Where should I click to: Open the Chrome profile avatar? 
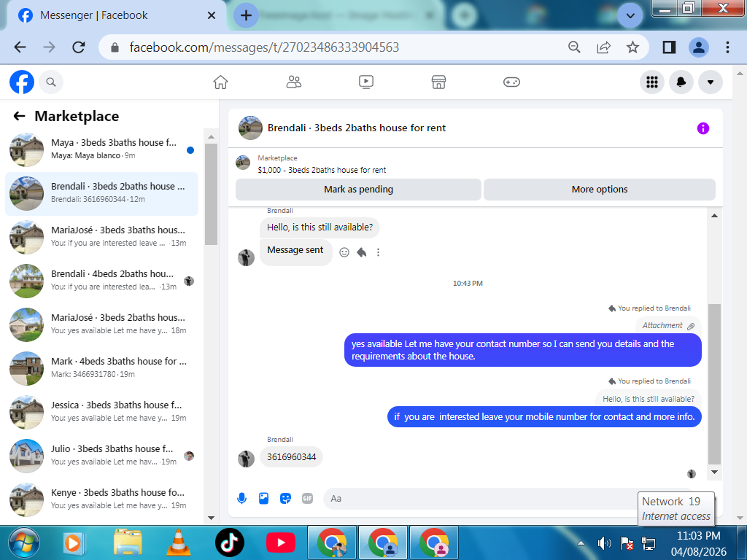point(698,47)
